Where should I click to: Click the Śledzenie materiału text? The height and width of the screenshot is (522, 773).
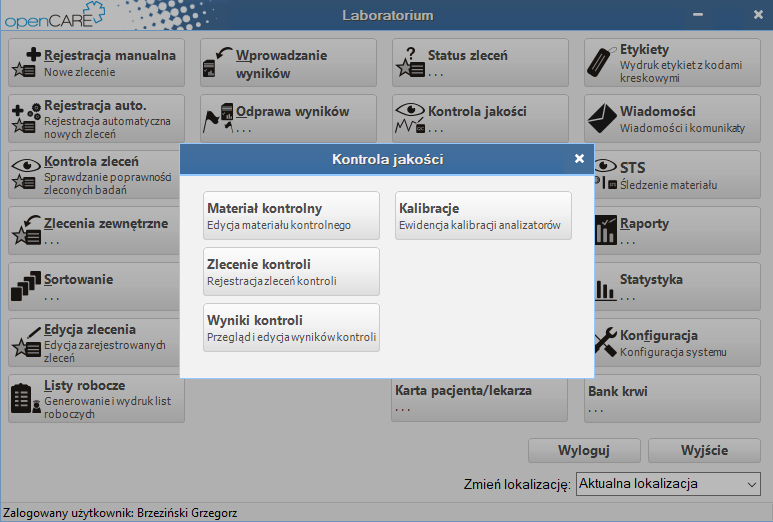tap(668, 185)
